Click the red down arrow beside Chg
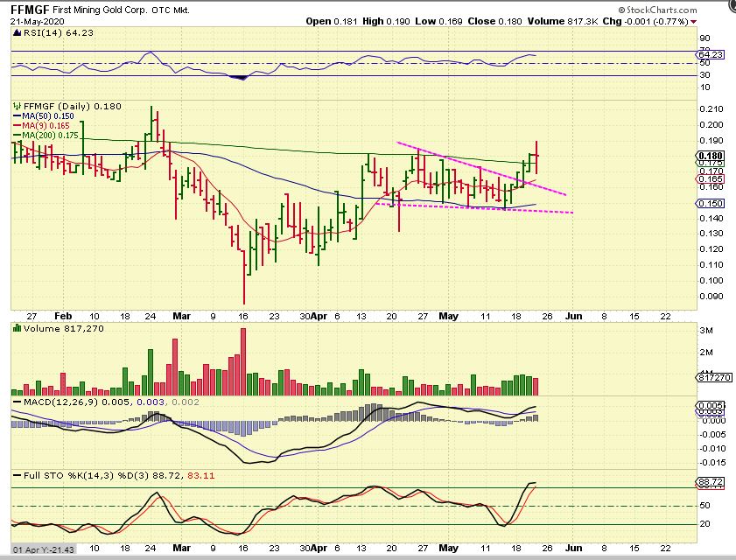 (694, 21)
